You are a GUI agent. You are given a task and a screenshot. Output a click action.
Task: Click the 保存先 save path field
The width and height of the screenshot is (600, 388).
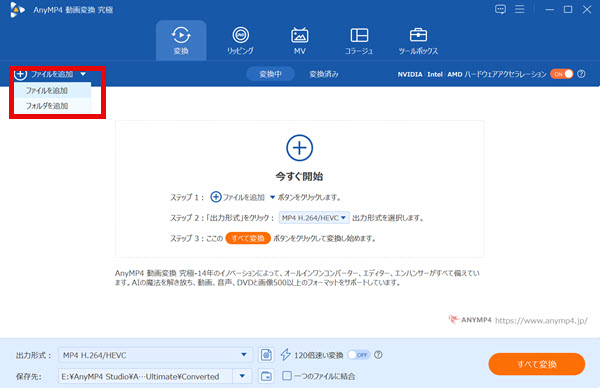point(145,377)
